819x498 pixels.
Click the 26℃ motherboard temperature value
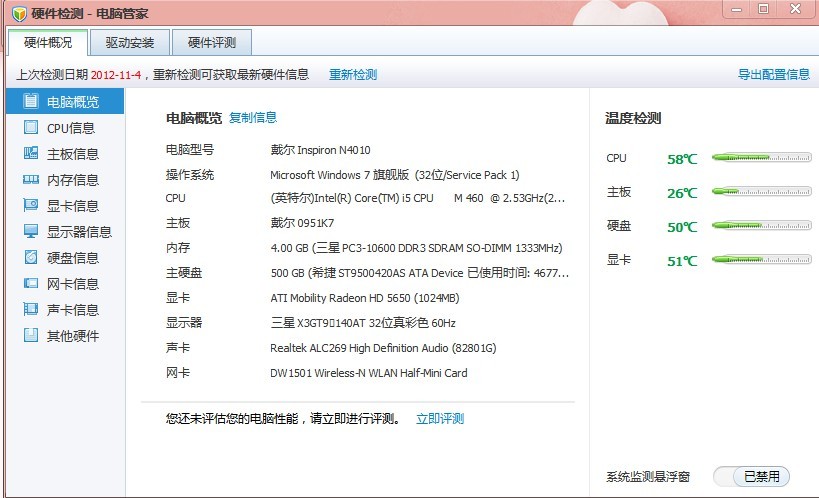[x=682, y=193]
